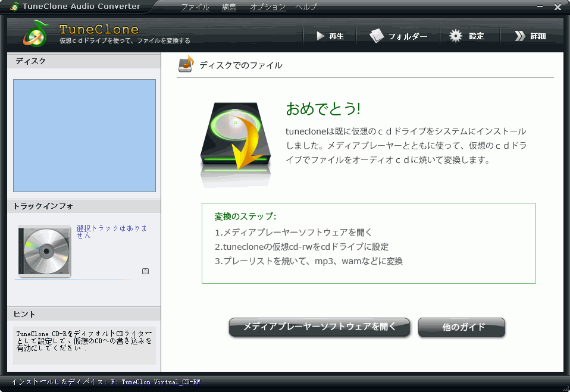Open the フォルダー folder toolbar button
Screen dimensions: 570x392
(399, 36)
